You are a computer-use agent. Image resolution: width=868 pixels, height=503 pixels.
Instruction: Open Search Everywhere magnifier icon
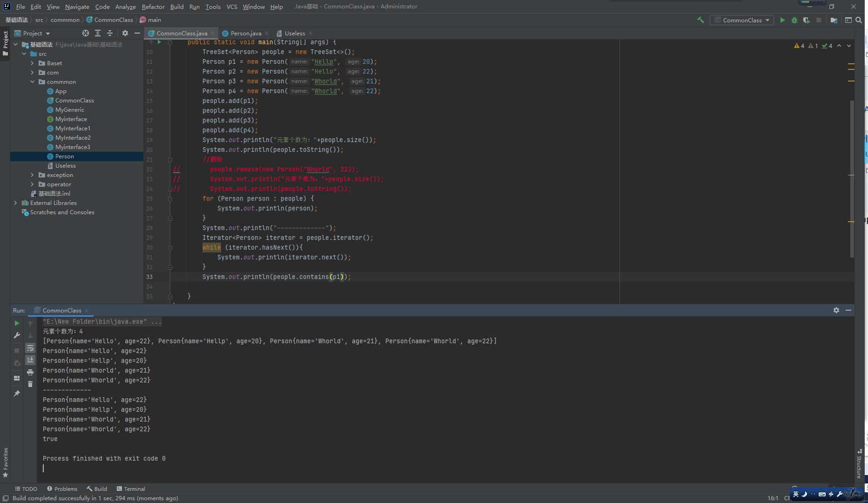pos(859,20)
